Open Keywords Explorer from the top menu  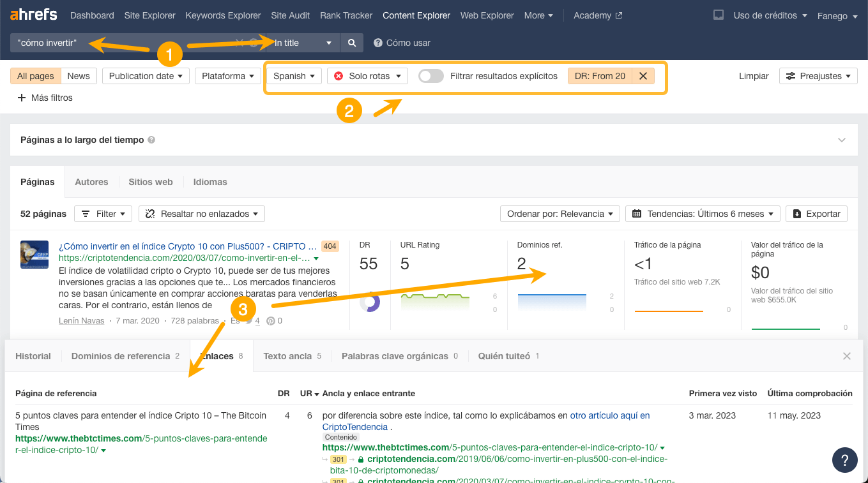222,15
